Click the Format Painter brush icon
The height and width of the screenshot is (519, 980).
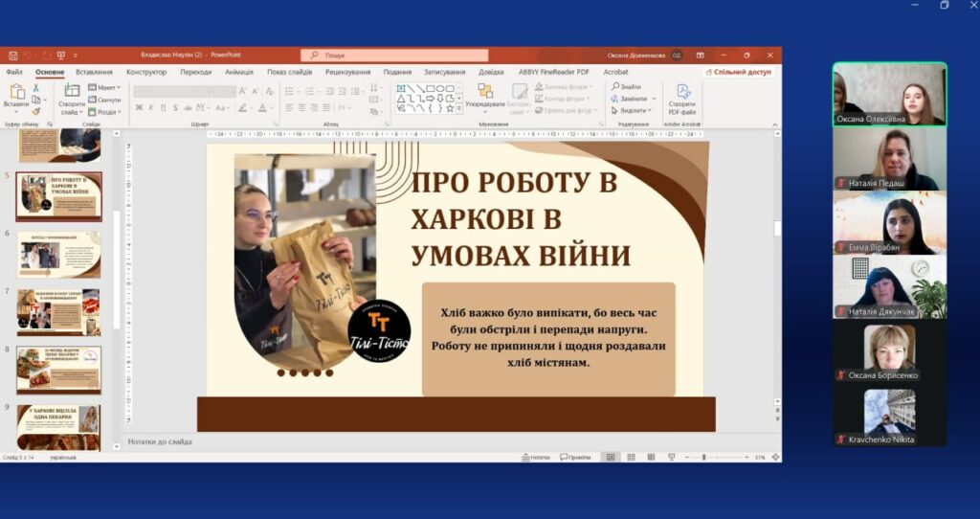point(36,110)
